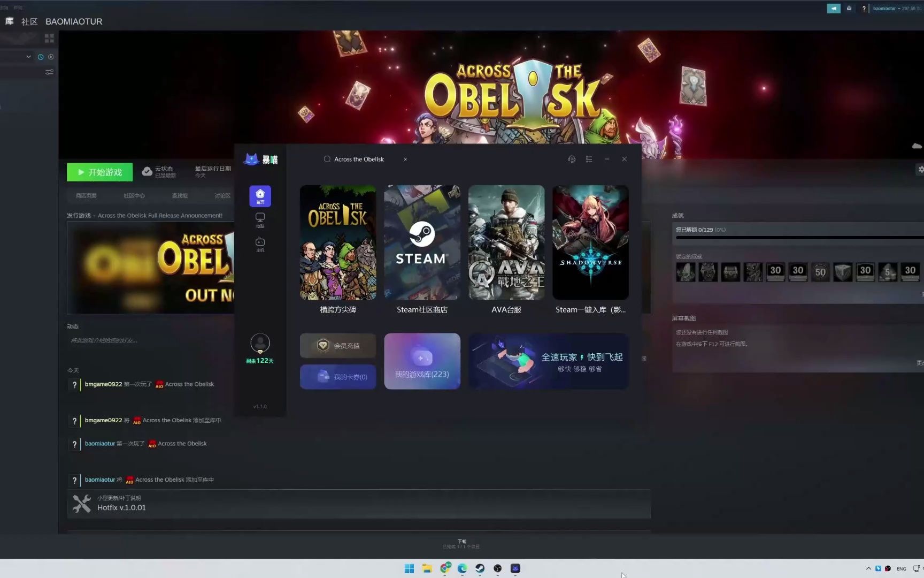Open the list menu icon in the 暴喵 title bar
924x578 pixels.
[589, 159]
